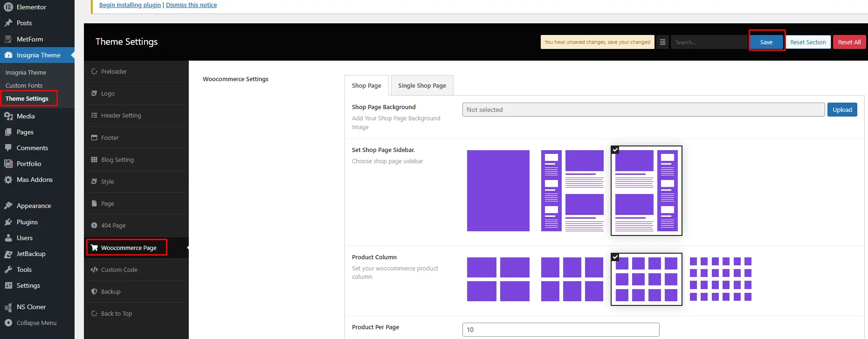Click the Insignia Theme dashboard icon

8,55
